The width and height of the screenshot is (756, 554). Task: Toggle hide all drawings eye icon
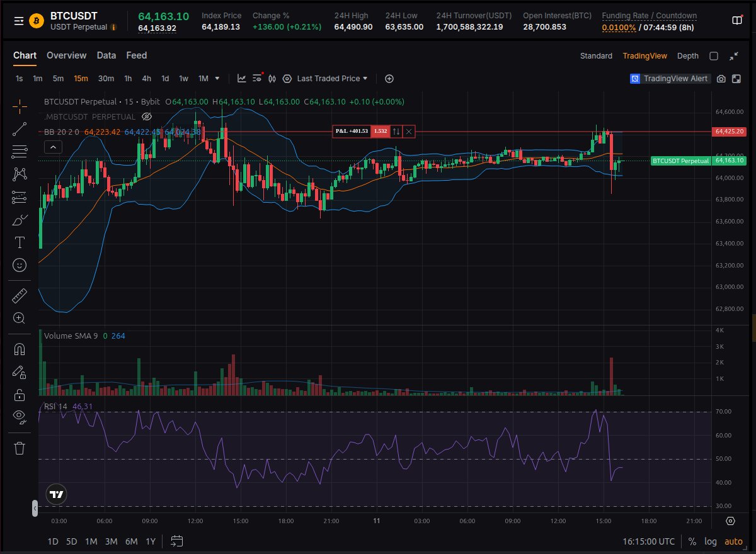pos(20,417)
